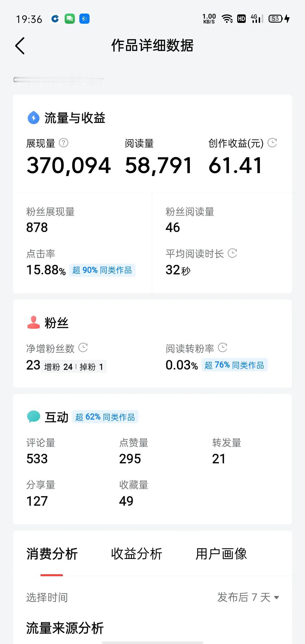
Task: Tap clock icon beside 平均阅读时长
Action: 232,253
